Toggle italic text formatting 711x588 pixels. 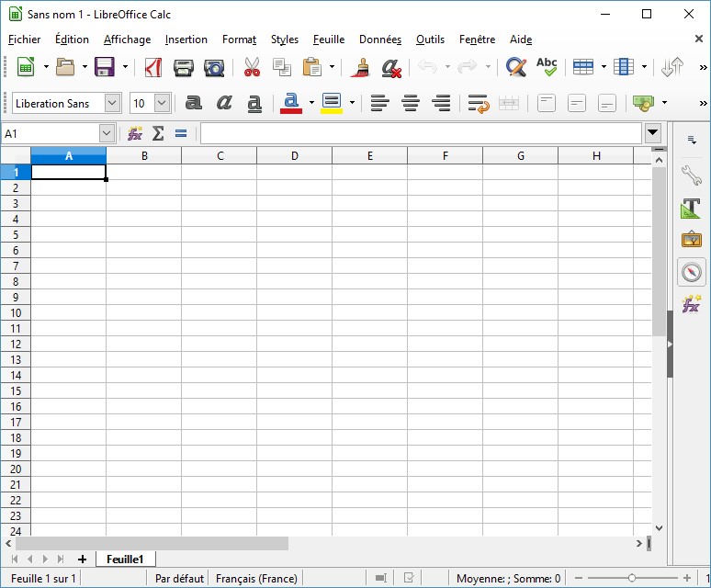224,103
